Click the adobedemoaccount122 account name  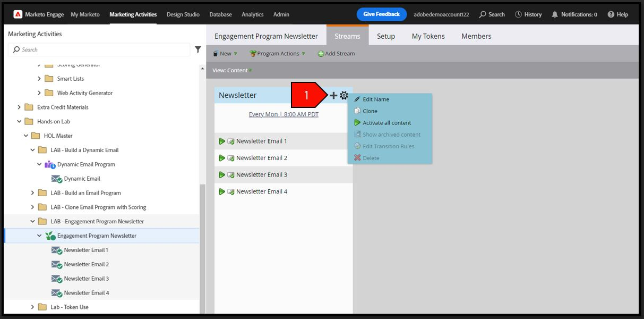point(441,14)
